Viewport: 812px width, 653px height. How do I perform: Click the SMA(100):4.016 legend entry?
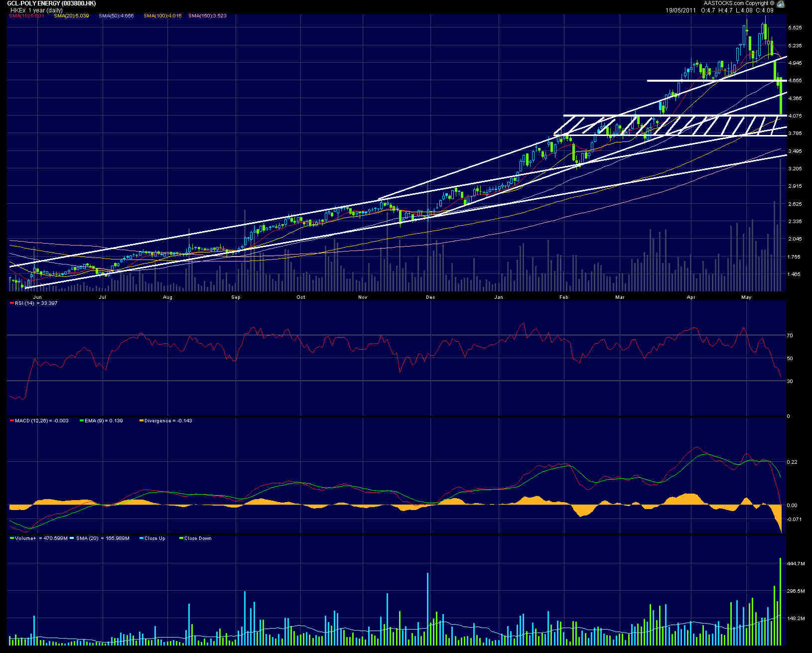point(162,16)
